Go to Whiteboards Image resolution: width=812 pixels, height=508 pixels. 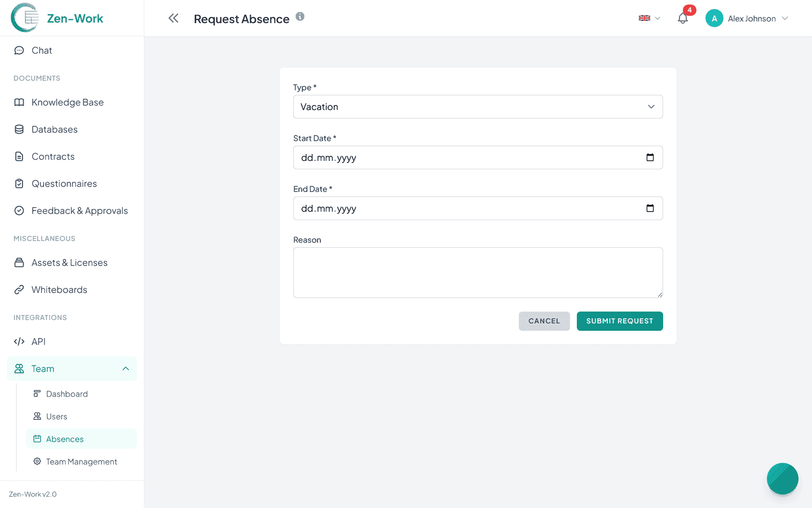pos(72,290)
